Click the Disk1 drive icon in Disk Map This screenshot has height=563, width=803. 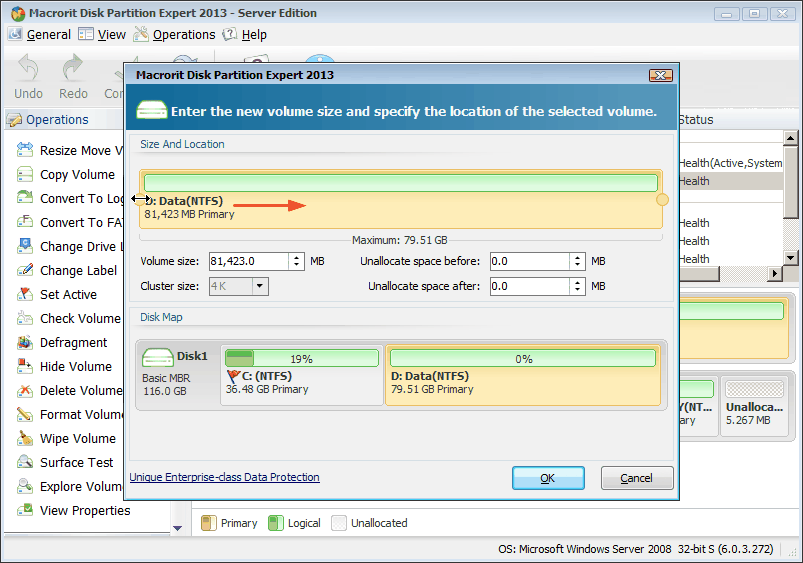point(158,357)
